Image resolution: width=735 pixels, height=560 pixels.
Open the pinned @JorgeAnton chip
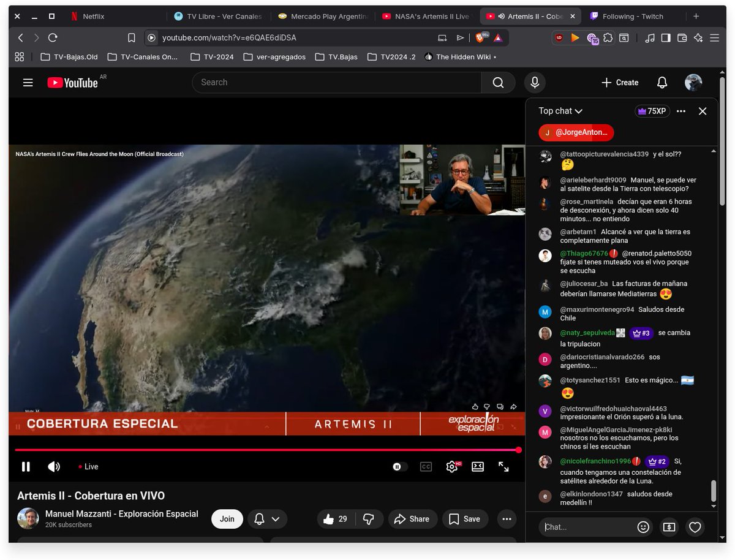pyautogui.click(x=576, y=132)
